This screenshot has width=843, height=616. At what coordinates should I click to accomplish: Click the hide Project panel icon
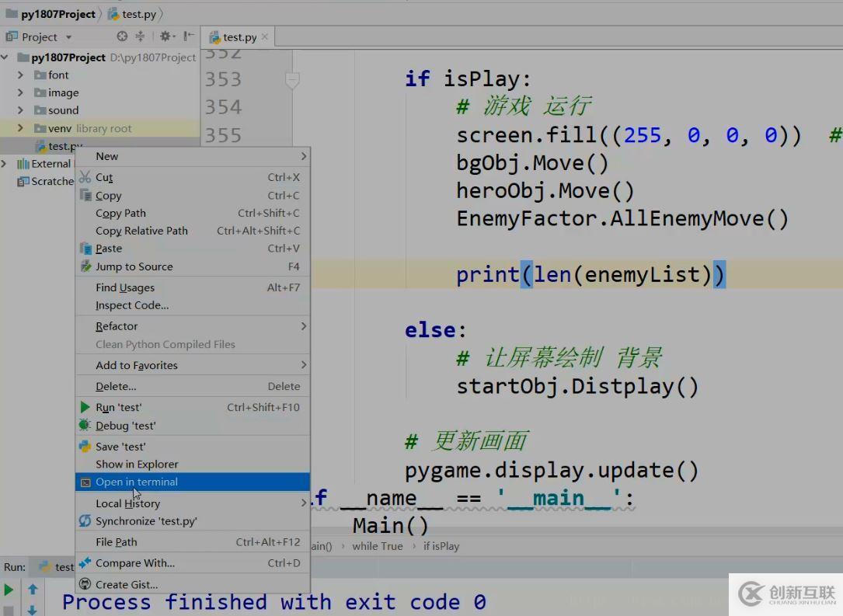pos(188,37)
